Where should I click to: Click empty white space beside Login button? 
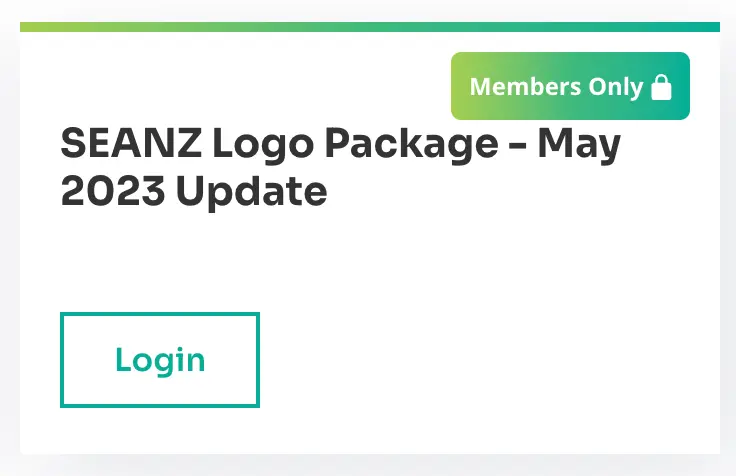pos(480,360)
